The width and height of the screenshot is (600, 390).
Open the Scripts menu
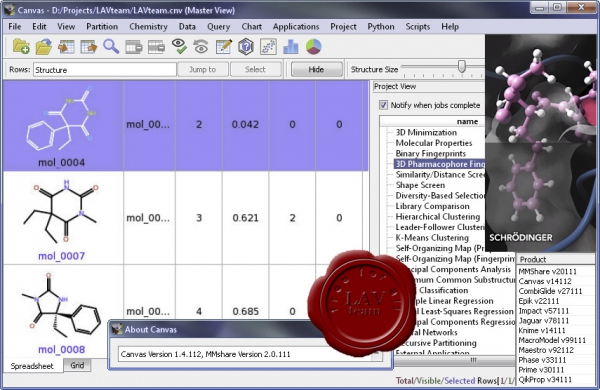pos(417,26)
